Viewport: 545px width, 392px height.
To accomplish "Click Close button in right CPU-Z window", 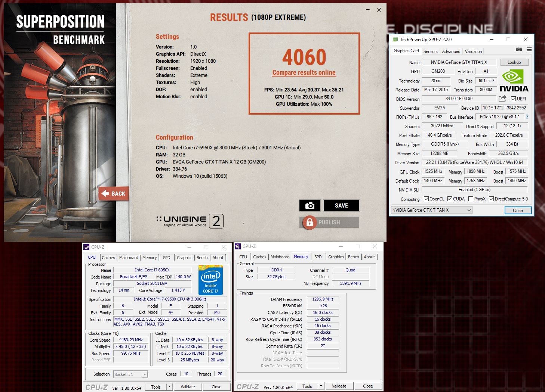I will pos(368,386).
